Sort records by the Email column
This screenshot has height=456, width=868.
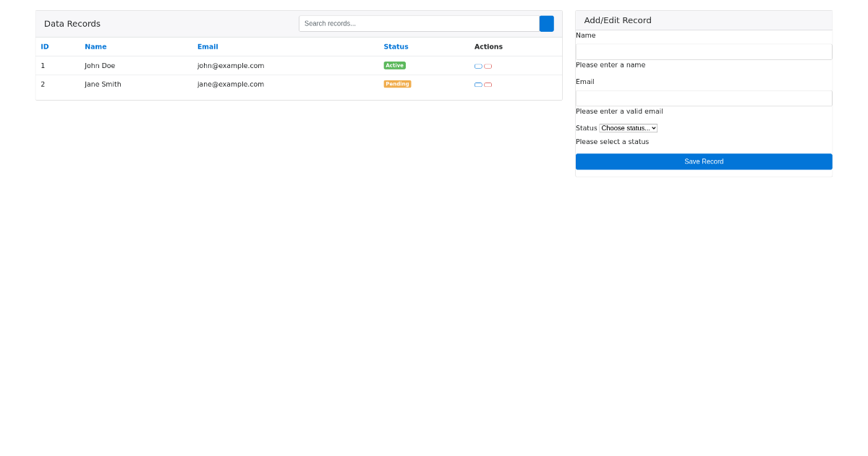pyautogui.click(x=208, y=46)
